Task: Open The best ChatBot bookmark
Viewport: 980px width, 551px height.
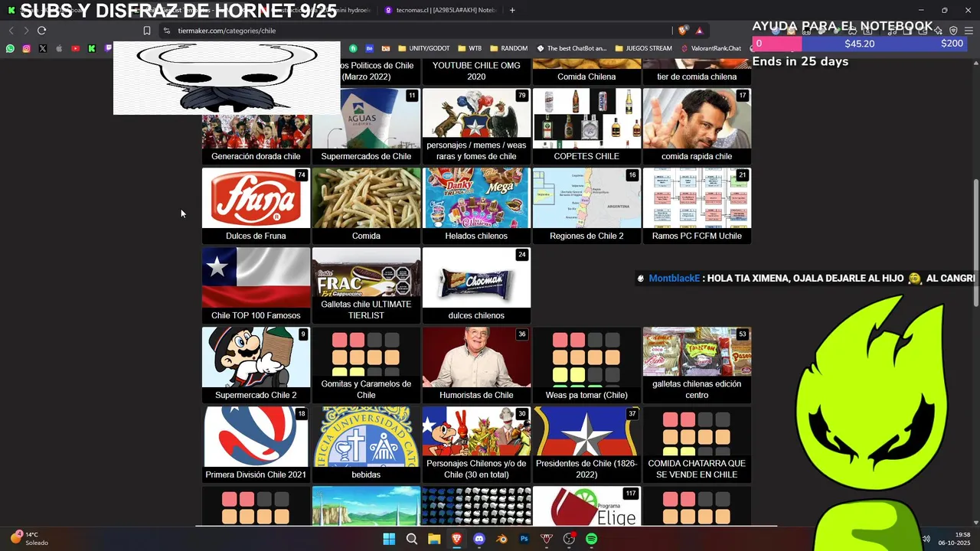Action: 572,48
